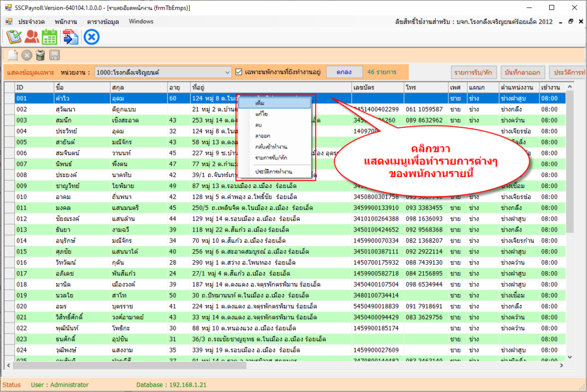Image resolution: width=587 pixels, height=392 pixels.
Task: Open the ตารางข้อมูล menu
Action: (103, 22)
